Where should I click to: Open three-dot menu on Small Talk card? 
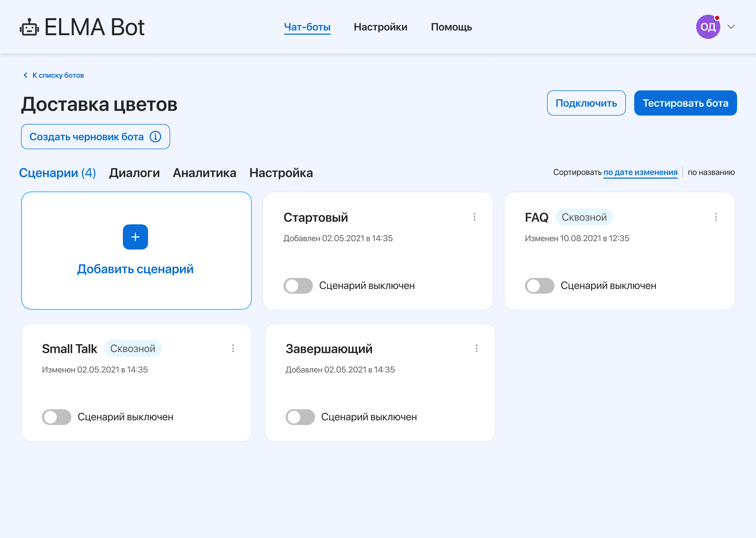tap(233, 348)
